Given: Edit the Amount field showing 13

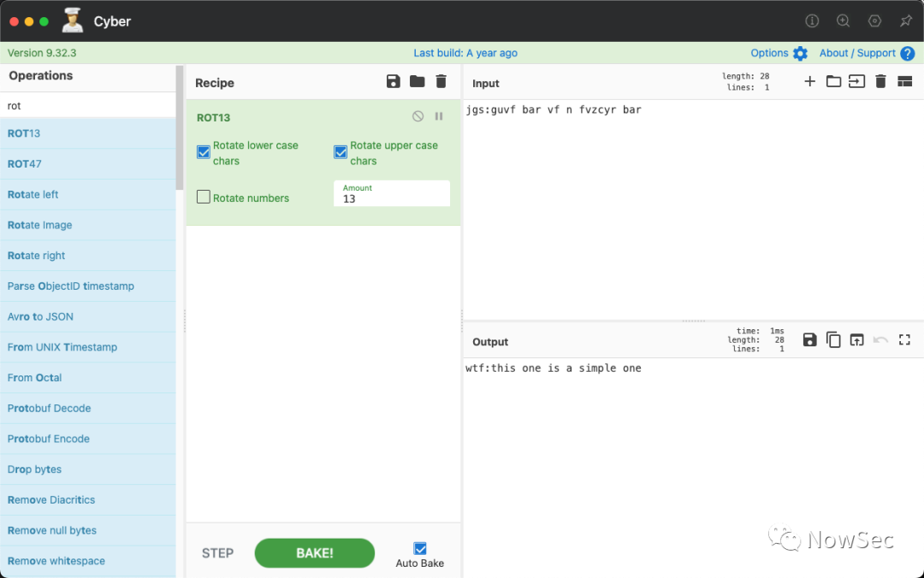Looking at the screenshot, I should (392, 193).
